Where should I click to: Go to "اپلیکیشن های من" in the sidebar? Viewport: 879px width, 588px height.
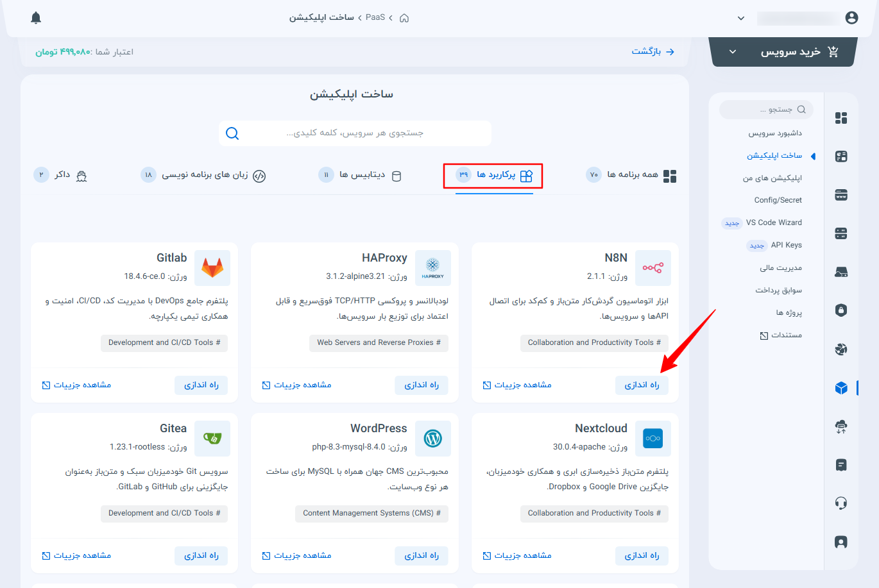(772, 178)
